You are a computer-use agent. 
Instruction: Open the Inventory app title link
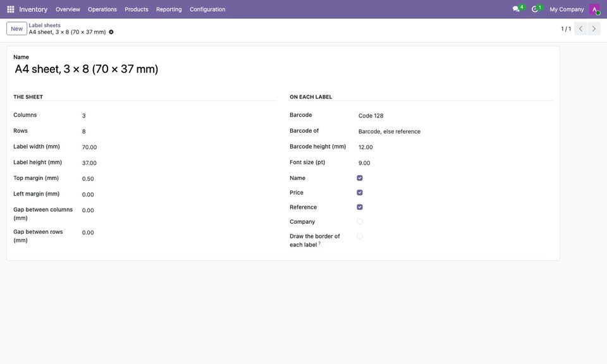(34, 9)
